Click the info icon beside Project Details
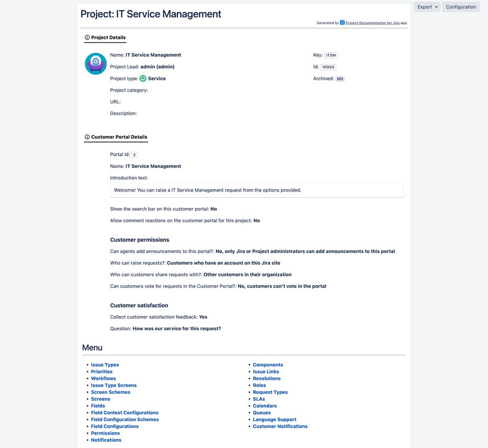The width and height of the screenshot is (488, 448). pos(87,37)
